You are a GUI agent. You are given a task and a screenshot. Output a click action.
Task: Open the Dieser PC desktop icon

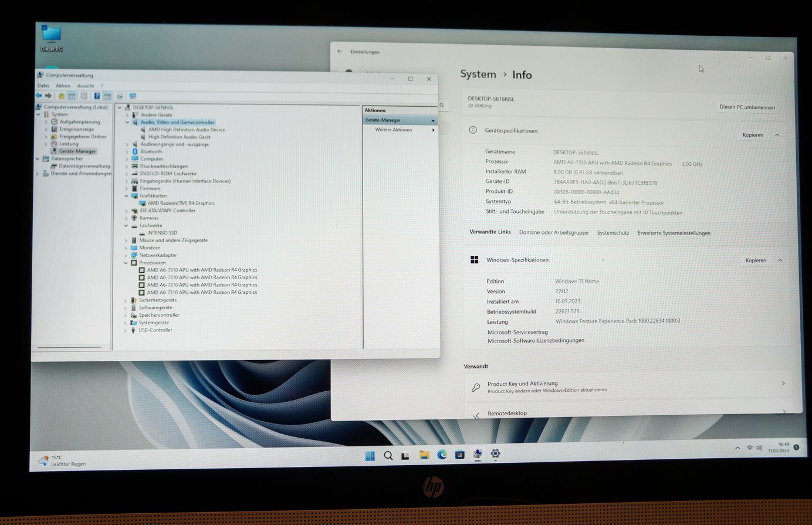[x=52, y=39]
